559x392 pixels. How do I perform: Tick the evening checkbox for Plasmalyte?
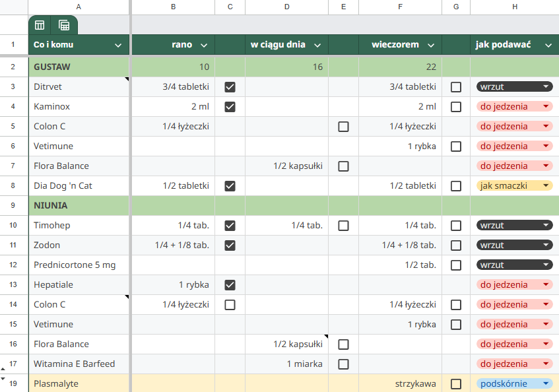click(456, 384)
